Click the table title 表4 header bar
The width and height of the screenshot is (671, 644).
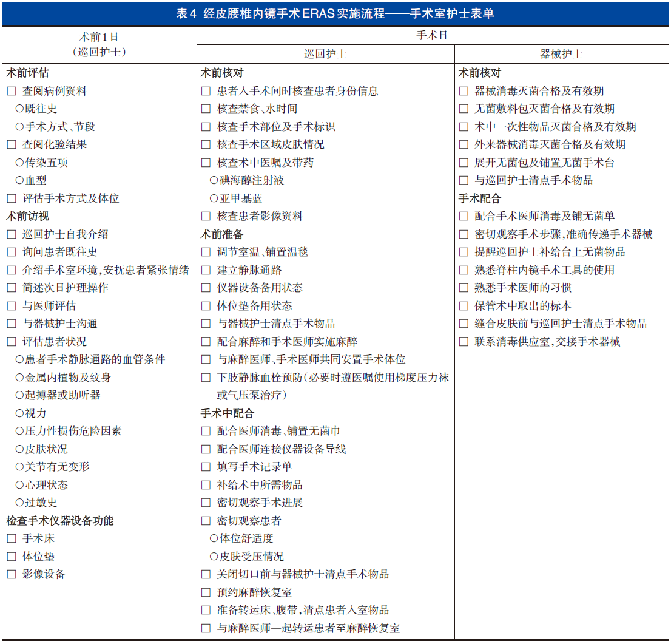335,13
